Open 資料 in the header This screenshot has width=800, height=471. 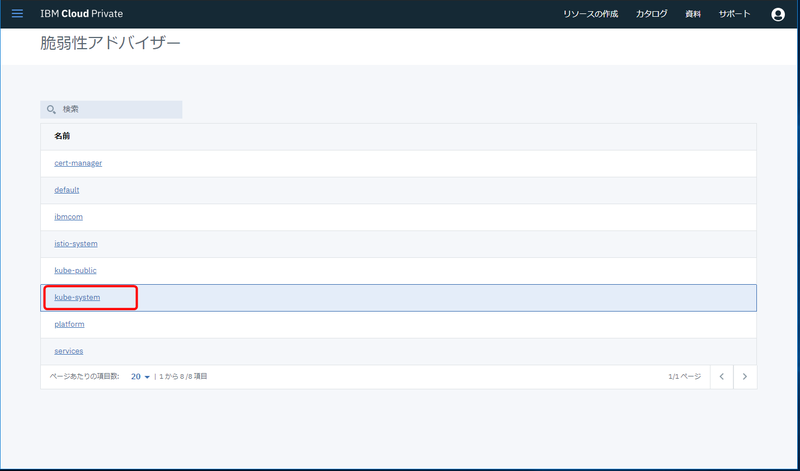693,14
